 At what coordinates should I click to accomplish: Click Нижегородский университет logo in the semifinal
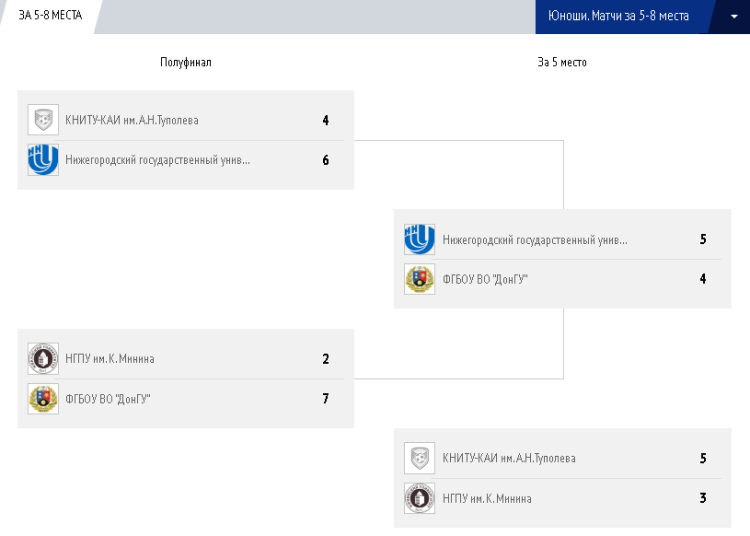[x=43, y=160]
